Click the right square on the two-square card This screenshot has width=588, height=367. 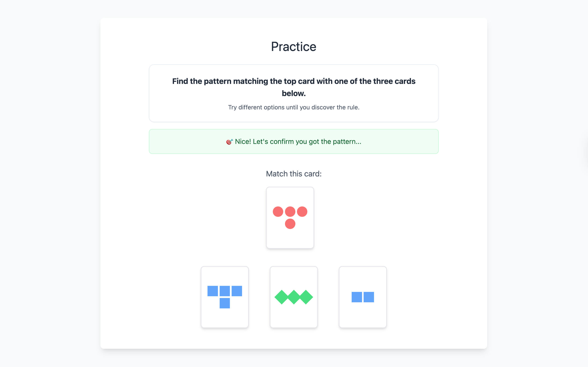coord(369,297)
